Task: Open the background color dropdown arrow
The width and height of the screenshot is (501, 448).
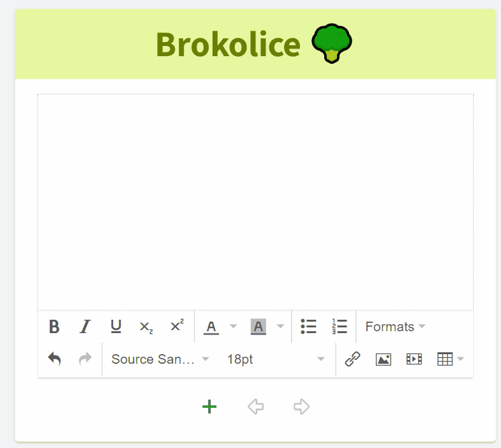Action: pyautogui.click(x=280, y=327)
